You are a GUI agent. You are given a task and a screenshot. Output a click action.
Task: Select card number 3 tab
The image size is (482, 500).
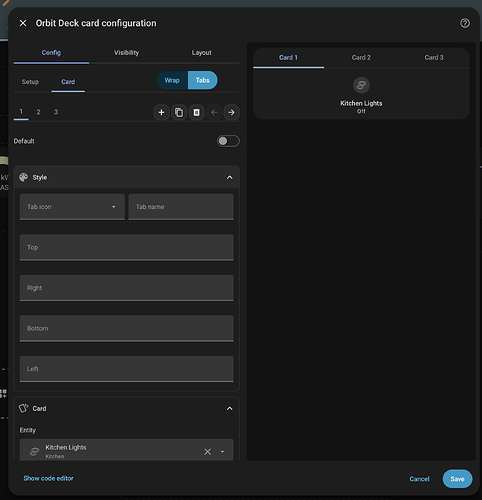[56, 112]
